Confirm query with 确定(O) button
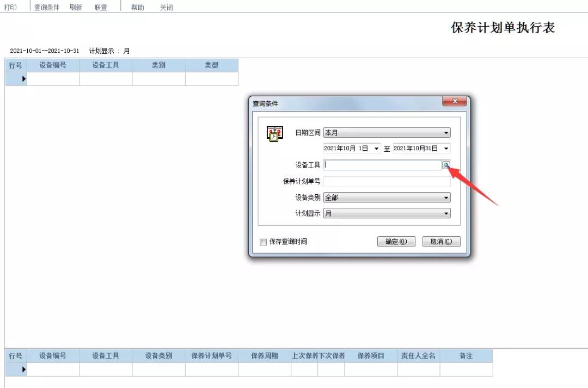Viewport: 588px width, 388px height. pos(396,242)
